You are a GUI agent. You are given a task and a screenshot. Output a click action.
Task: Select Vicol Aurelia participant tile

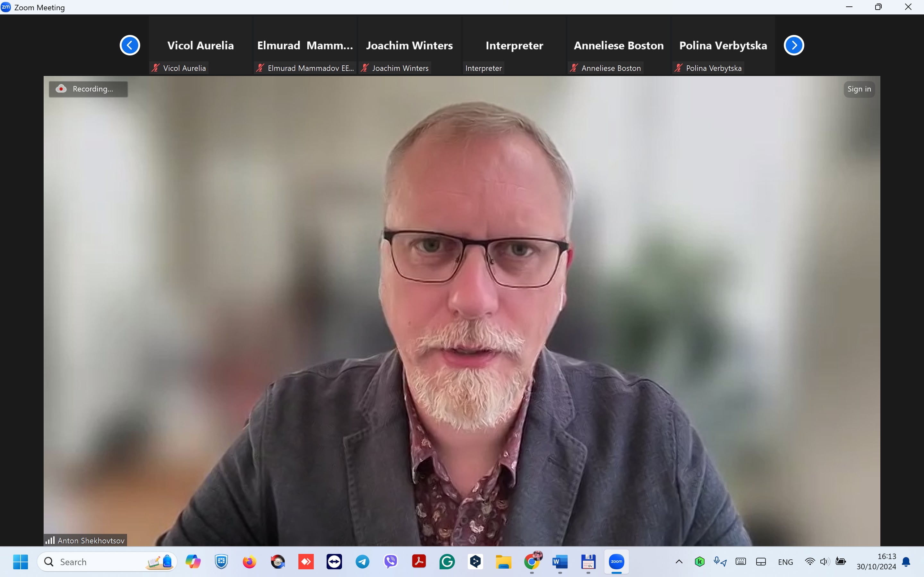[201, 46]
